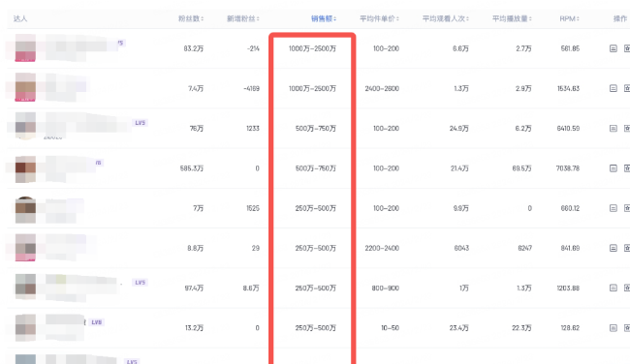Sort by 平均观看人次 column header
Image resolution: width=630 pixels, height=364 pixels.
[x=446, y=18]
